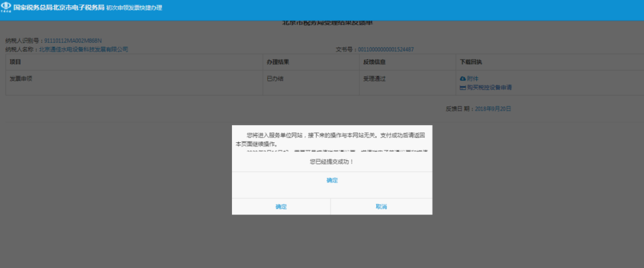Click the cloud download icon beside 附件

click(463, 79)
